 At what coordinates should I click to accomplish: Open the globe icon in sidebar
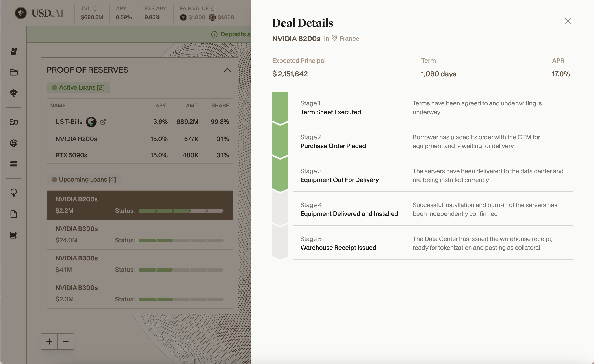pyautogui.click(x=14, y=143)
